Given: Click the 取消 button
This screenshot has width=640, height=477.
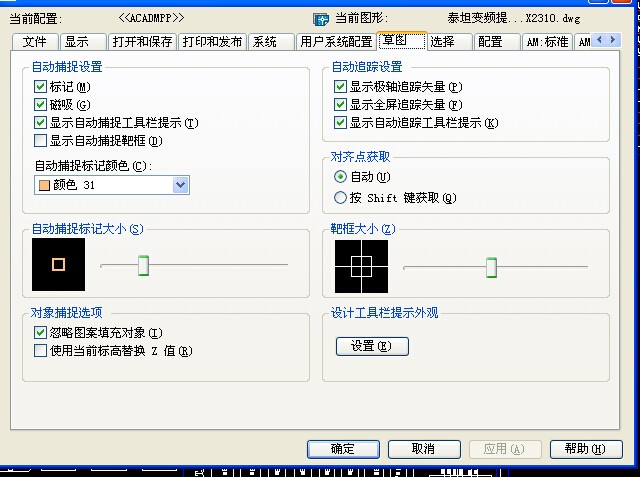Looking at the screenshot, I should coord(424,449).
